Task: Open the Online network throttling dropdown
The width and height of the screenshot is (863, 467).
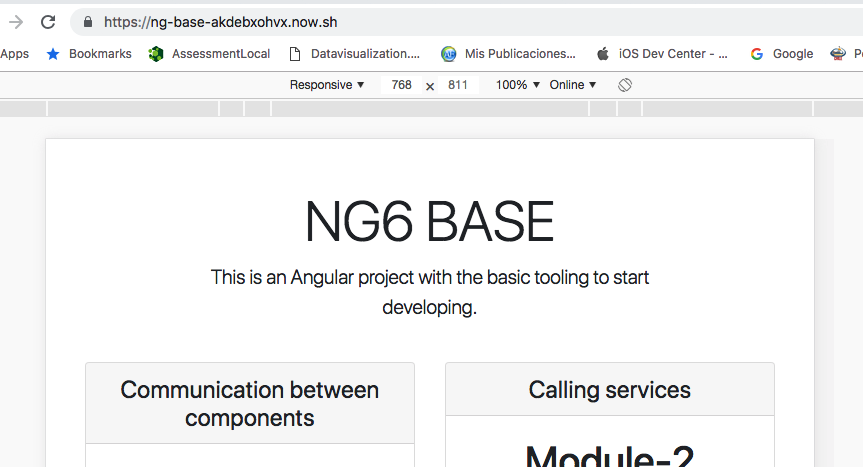Action: 572,85
